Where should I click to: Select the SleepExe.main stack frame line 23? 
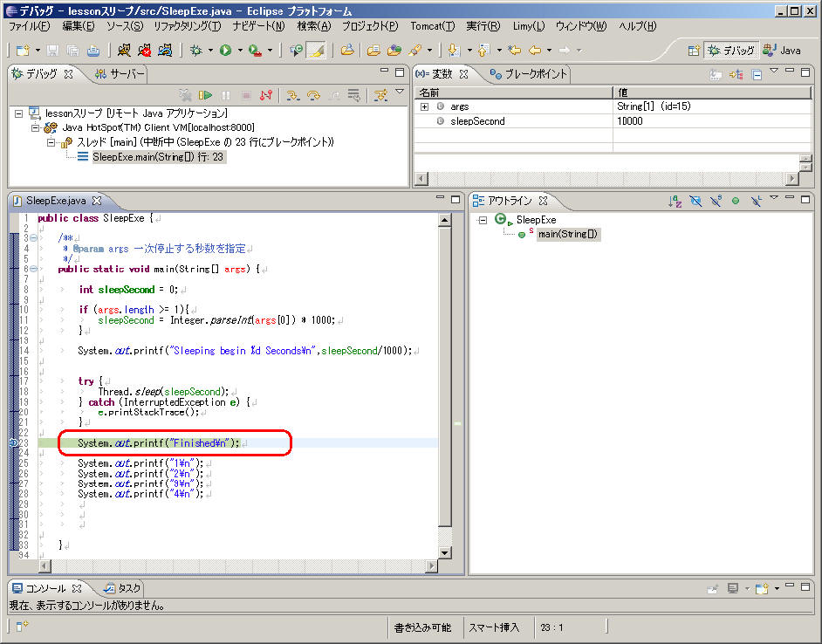tap(157, 156)
